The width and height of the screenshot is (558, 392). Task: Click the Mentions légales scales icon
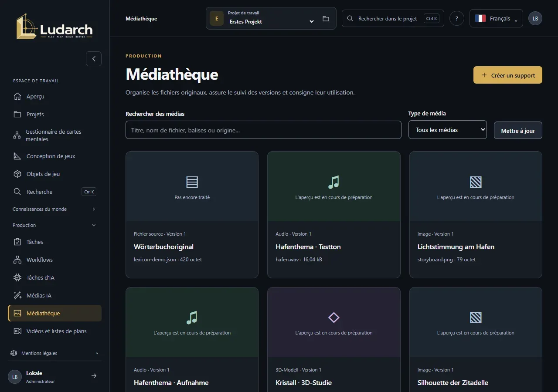[14, 353]
